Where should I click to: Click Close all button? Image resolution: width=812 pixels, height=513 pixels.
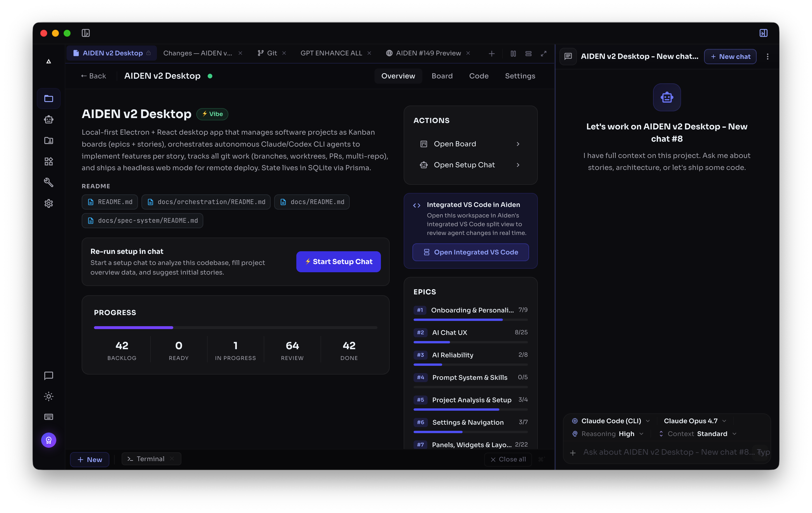click(508, 459)
